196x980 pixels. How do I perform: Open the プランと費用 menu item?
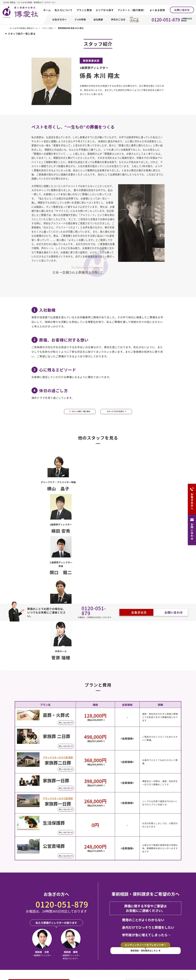[84, 10]
